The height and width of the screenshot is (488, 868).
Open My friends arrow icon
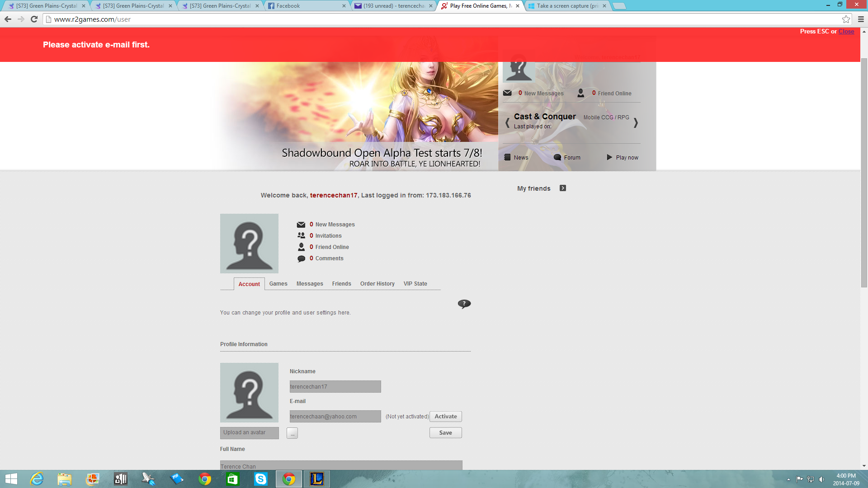pyautogui.click(x=562, y=188)
